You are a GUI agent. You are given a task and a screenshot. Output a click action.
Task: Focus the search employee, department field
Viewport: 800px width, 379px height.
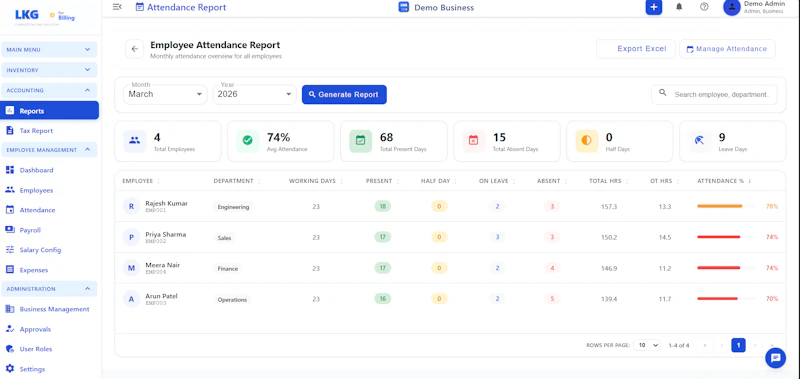pyautogui.click(x=714, y=94)
